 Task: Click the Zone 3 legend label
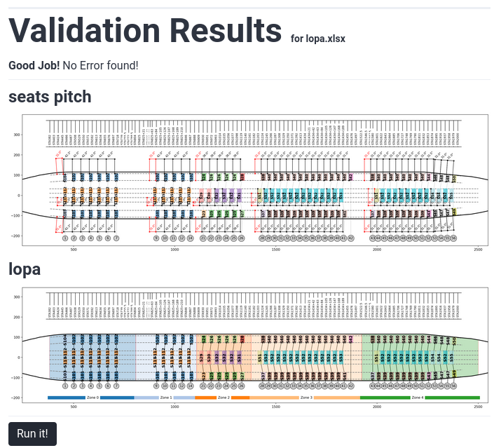[306, 398]
